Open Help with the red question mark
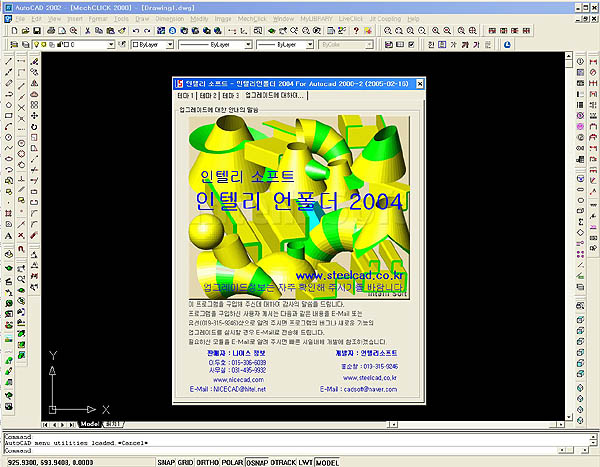The width and height of the screenshot is (600, 467). tap(356, 31)
